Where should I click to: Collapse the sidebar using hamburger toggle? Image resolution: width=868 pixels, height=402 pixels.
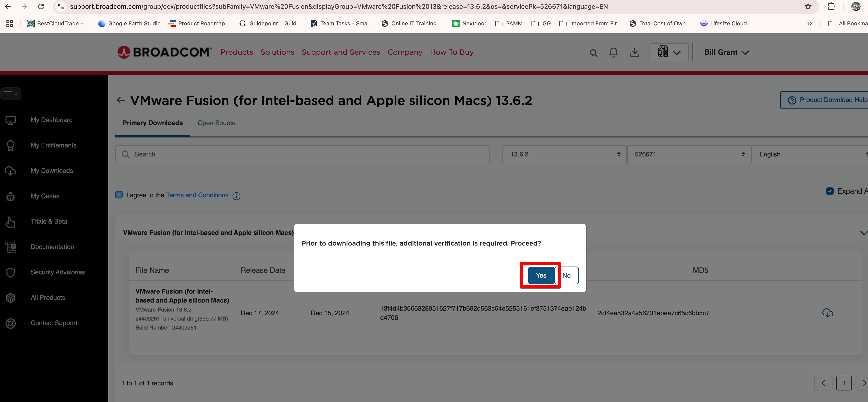[11, 94]
